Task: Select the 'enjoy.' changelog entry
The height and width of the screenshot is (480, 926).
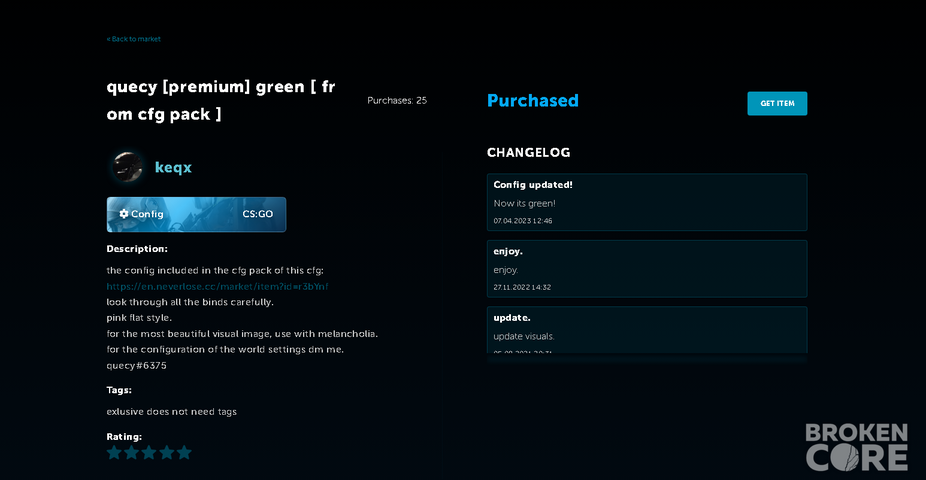Action: [647, 269]
